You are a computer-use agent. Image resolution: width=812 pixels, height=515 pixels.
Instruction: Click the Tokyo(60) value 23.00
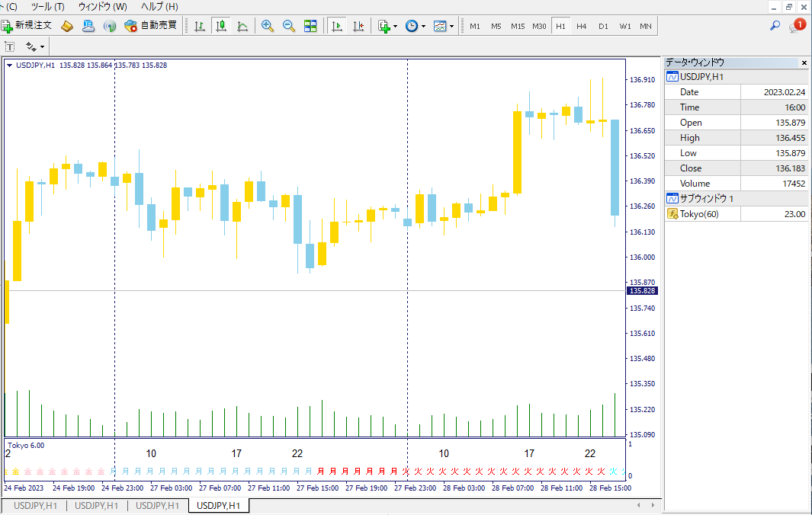pos(794,214)
